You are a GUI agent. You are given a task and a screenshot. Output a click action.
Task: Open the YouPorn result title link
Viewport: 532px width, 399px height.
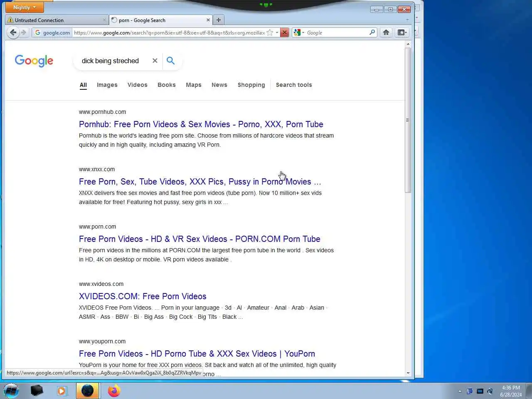(197, 354)
